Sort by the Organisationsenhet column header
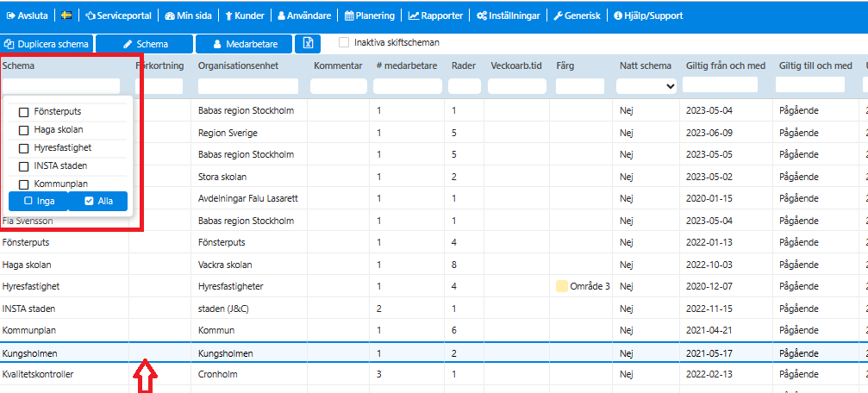Screen dimensions: 868x393 [x=238, y=65]
